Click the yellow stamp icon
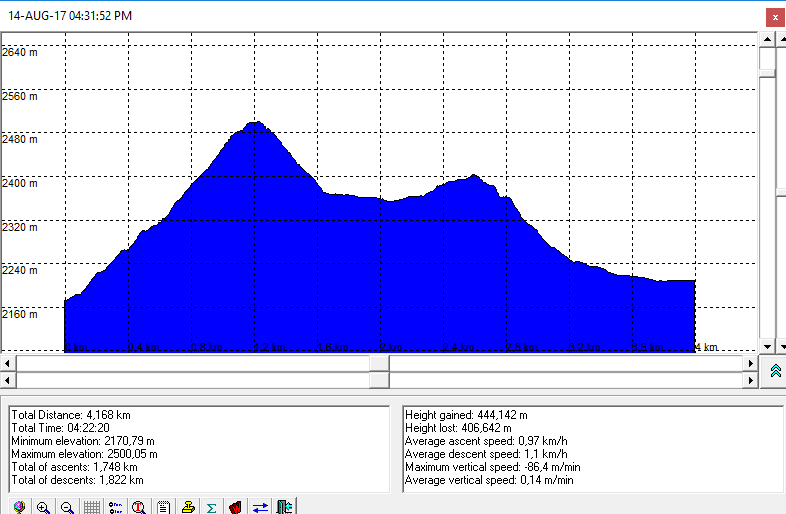The width and height of the screenshot is (786, 514). click(187, 507)
